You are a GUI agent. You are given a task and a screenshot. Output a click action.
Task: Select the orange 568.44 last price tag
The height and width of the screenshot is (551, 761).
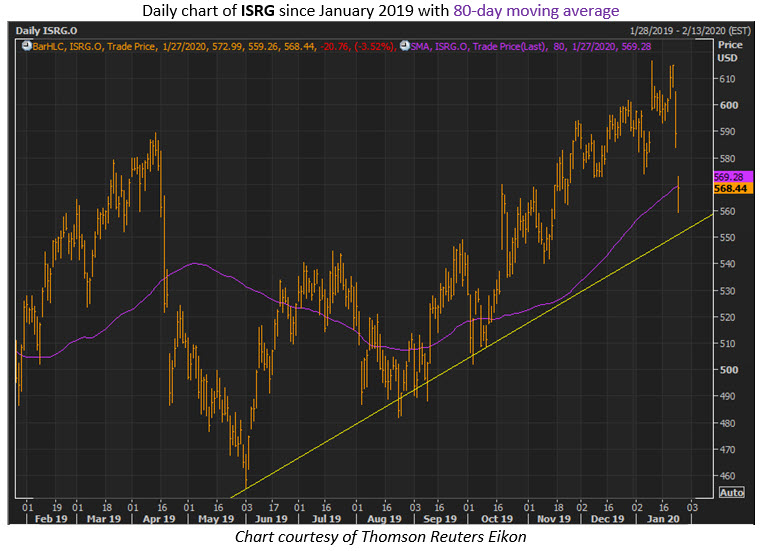coord(733,188)
